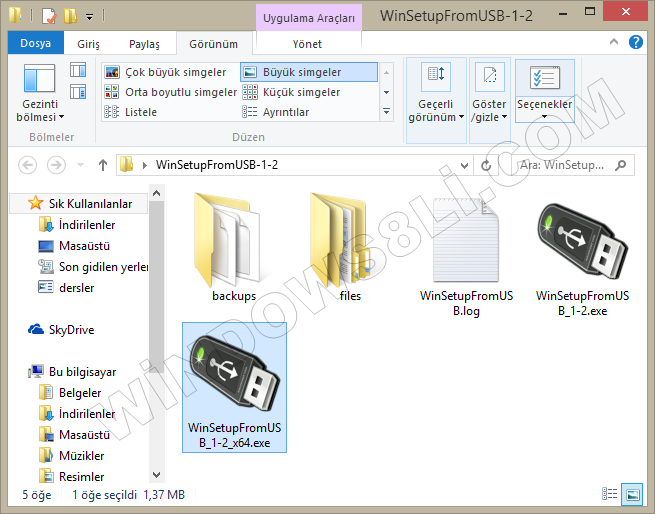Viewport: 655px width, 514px height.
Task: Switch to large thumbnails view in status bar
Action: 632,494
